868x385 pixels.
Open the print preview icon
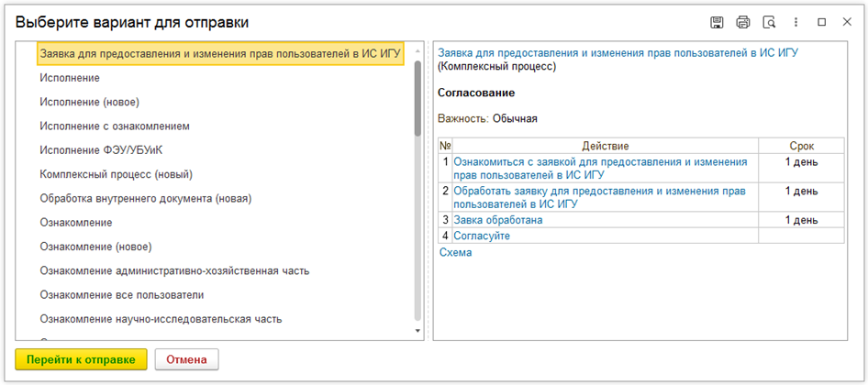(x=769, y=22)
